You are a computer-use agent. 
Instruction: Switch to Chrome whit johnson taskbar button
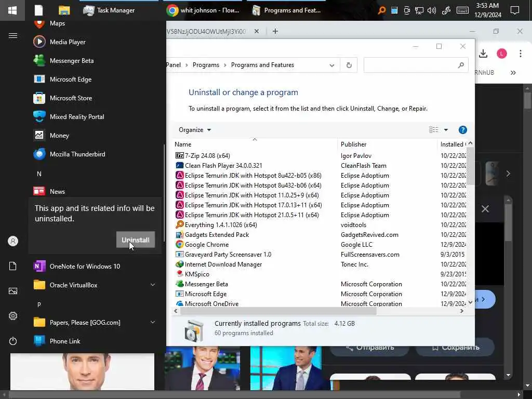click(x=203, y=10)
